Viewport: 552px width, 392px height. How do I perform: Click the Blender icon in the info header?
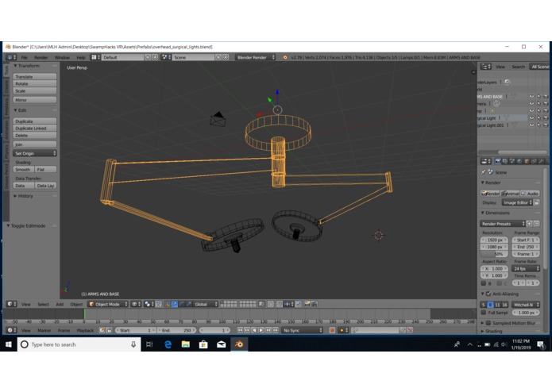[285, 57]
